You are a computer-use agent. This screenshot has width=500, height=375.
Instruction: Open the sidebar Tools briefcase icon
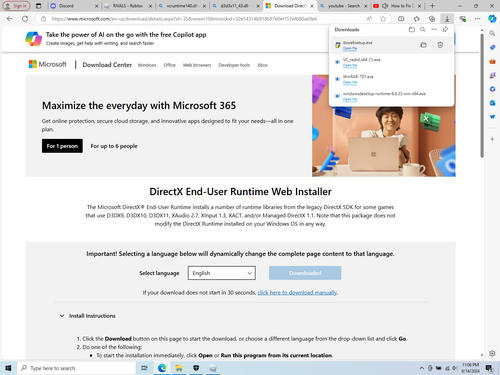coord(492,61)
